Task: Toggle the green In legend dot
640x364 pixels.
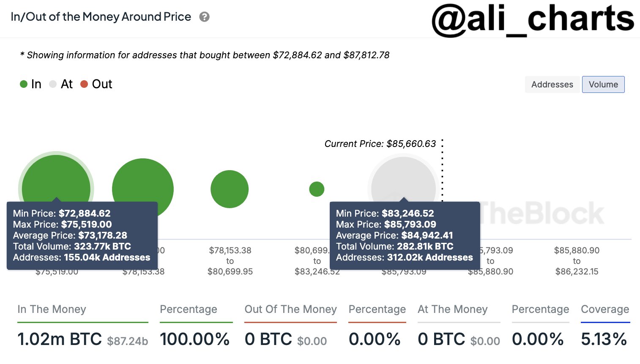Action: (x=24, y=84)
